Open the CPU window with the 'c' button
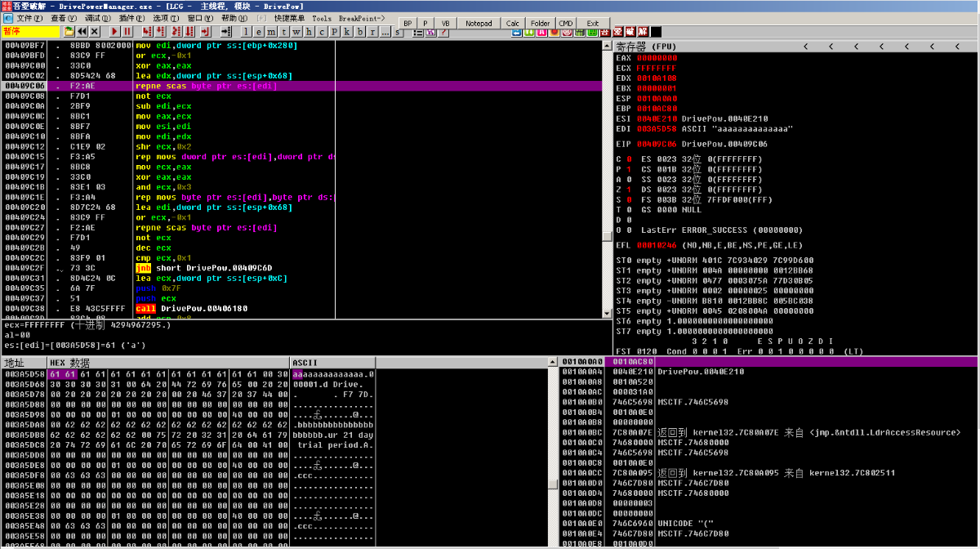The width and height of the screenshot is (980, 549). coord(322,33)
